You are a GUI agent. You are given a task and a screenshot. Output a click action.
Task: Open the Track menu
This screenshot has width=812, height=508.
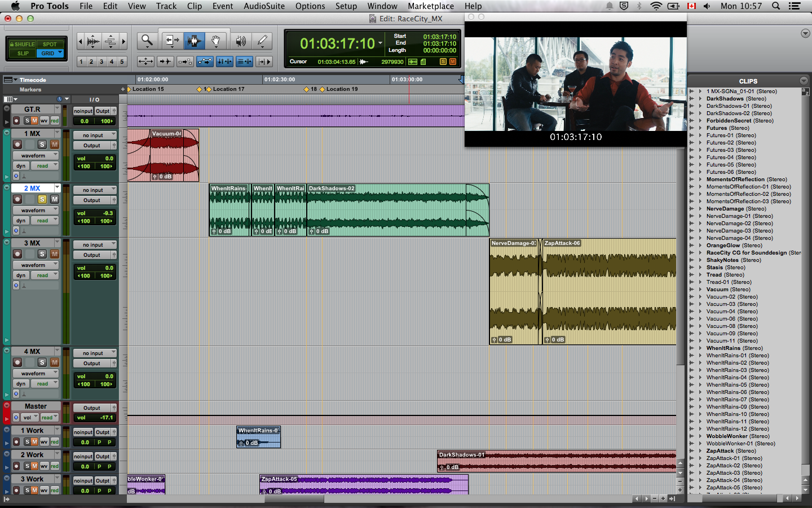pos(166,6)
